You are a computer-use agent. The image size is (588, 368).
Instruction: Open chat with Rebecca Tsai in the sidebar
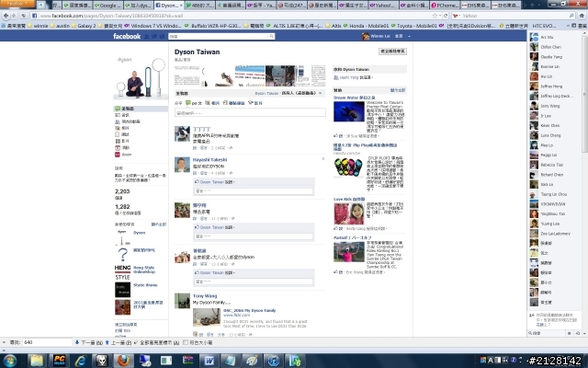[551, 165]
